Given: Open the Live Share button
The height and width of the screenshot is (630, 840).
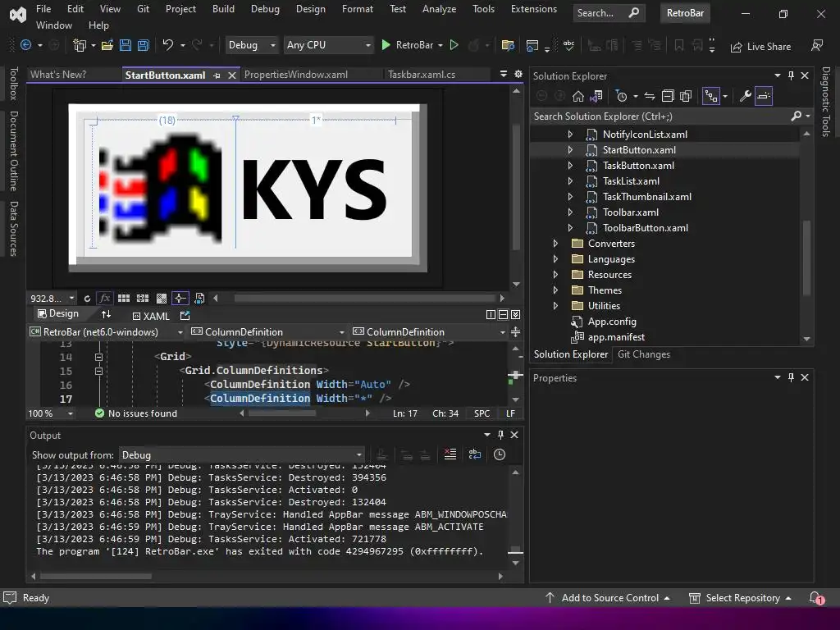Looking at the screenshot, I should (x=760, y=47).
